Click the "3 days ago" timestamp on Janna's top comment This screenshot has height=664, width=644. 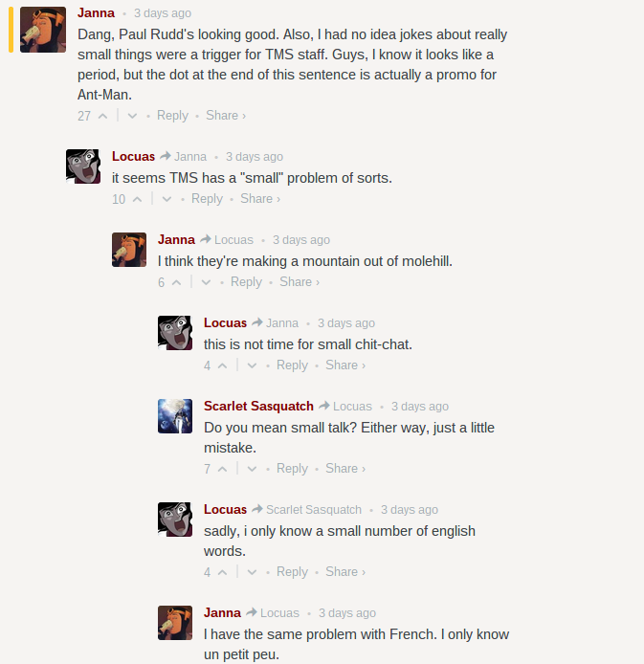click(x=162, y=13)
